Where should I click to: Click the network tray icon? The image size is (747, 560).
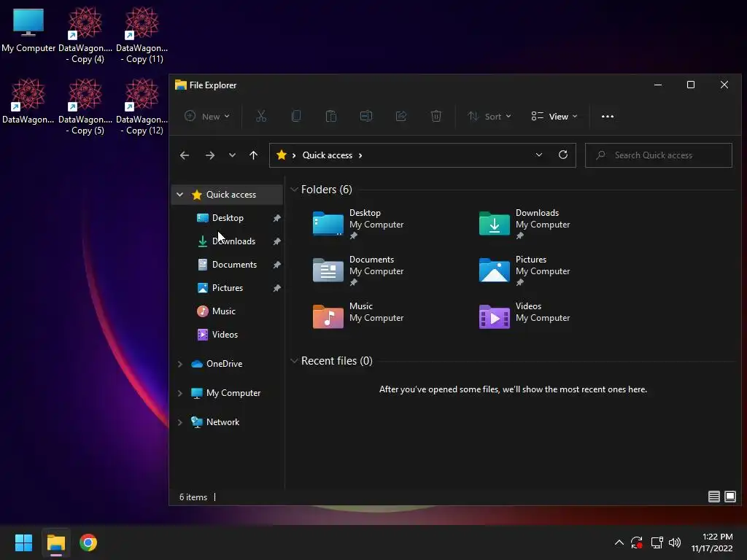point(657,542)
